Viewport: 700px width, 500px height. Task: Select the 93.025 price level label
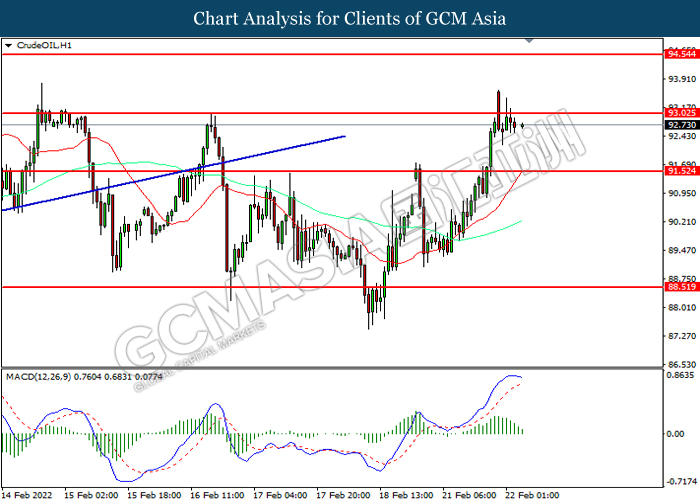pyautogui.click(x=682, y=113)
